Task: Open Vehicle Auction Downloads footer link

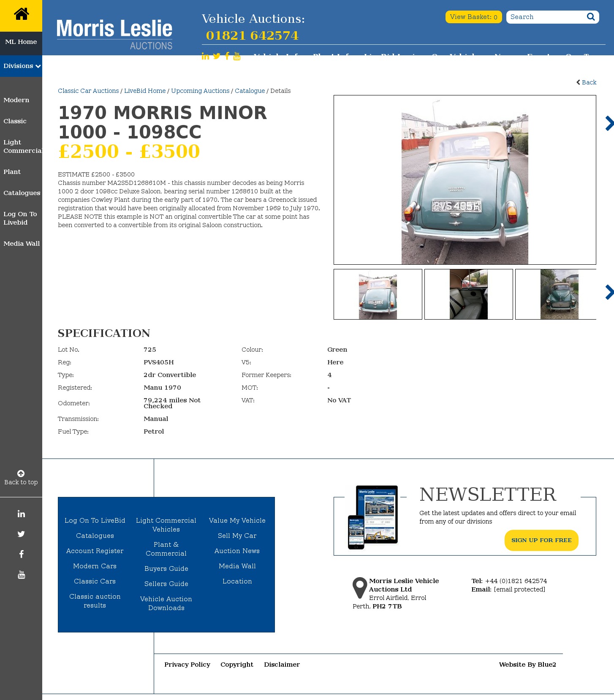Action: point(166,603)
